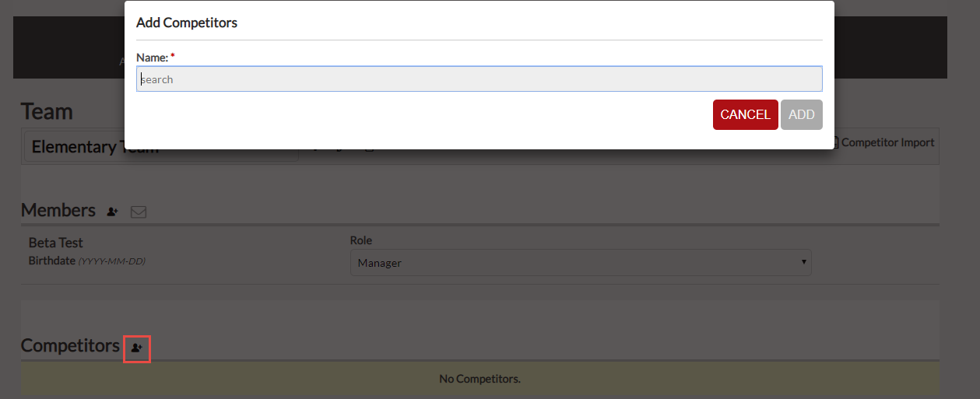
Task: Open the Elementary Team selector
Action: (x=161, y=146)
